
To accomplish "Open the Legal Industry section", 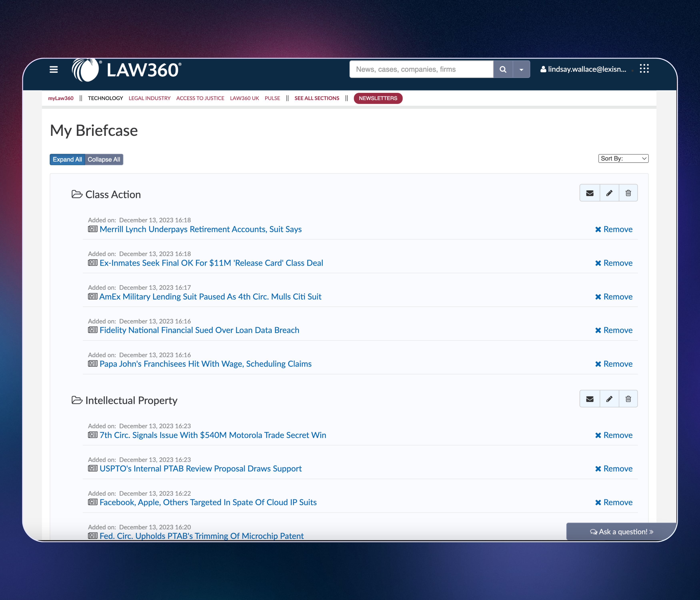I will click(x=150, y=98).
